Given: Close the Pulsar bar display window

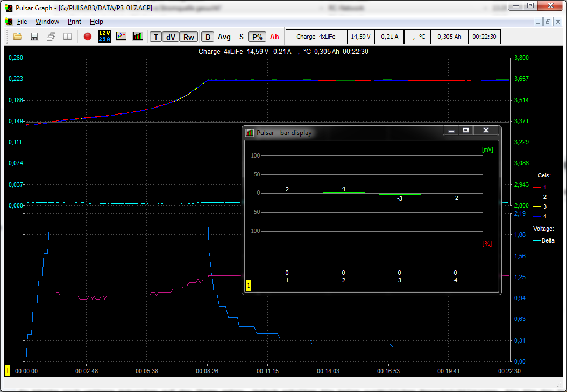Looking at the screenshot, I should click(x=486, y=131).
